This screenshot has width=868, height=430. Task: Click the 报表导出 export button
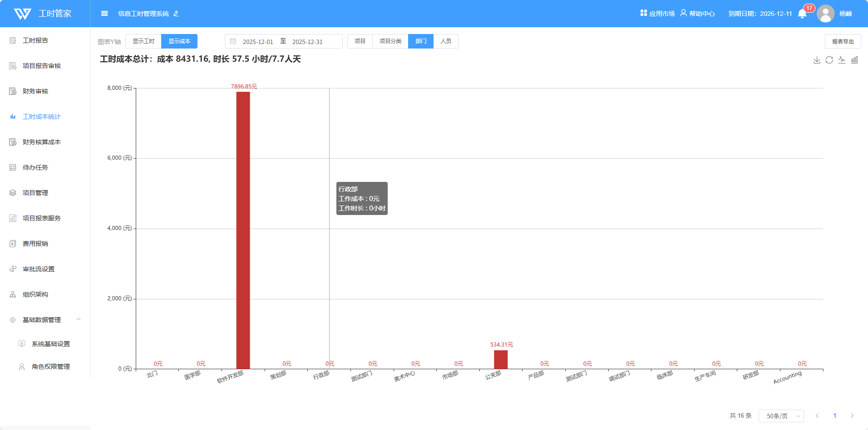pyautogui.click(x=843, y=41)
